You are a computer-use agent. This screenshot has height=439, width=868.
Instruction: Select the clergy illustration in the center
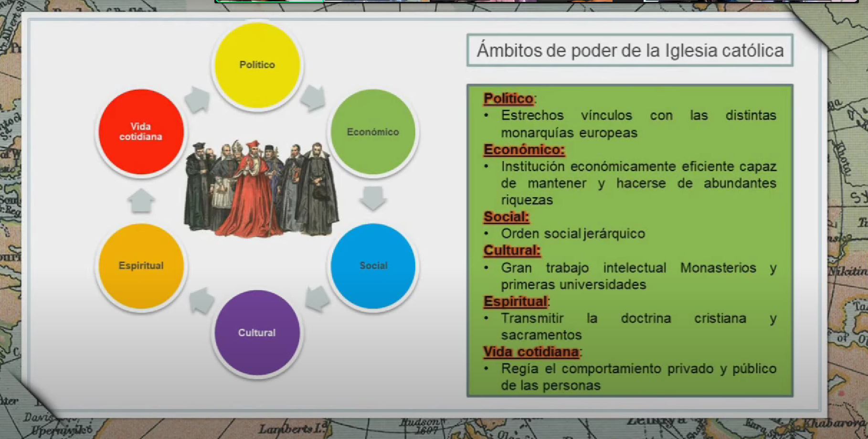(261, 189)
